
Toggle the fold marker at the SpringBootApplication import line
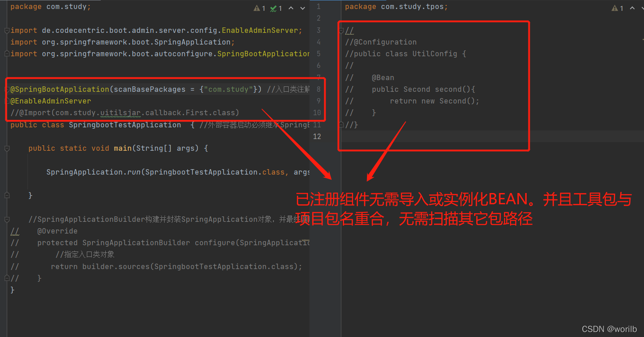tap(7, 54)
